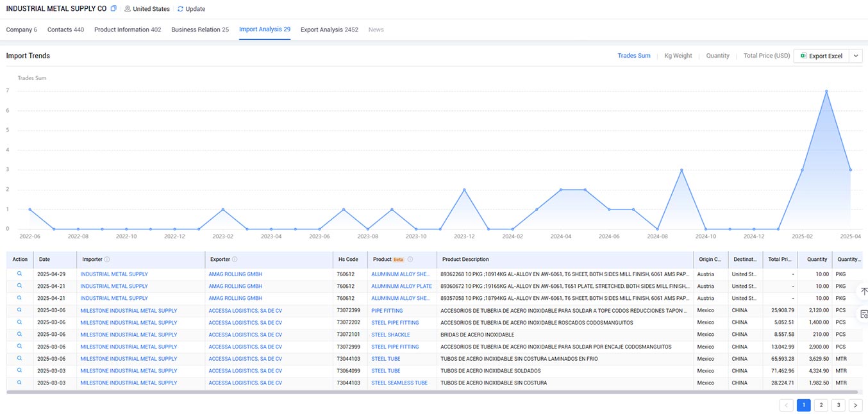Click the info icon beside Importer column header
Viewport: 868px width, 414px height.
coord(107,260)
